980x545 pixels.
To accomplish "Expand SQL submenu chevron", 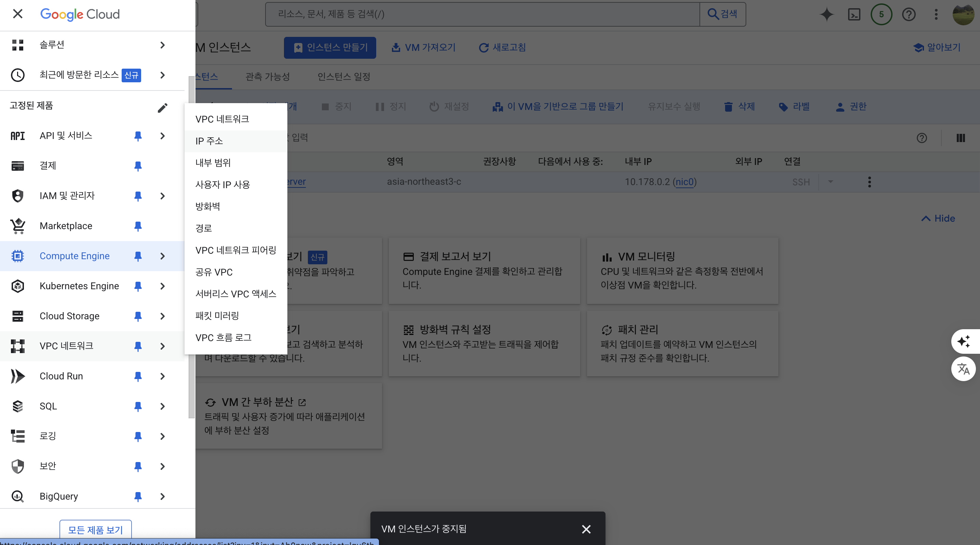I will tap(162, 406).
